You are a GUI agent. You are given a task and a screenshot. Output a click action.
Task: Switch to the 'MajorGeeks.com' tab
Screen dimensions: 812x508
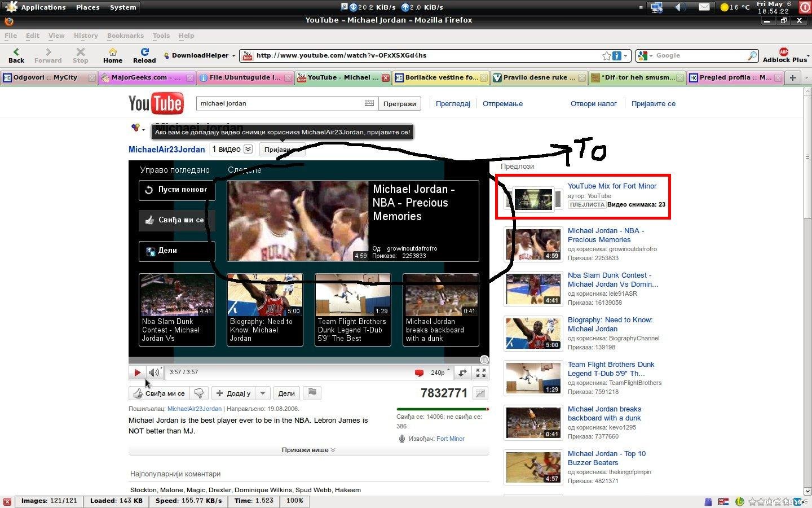tap(145, 77)
